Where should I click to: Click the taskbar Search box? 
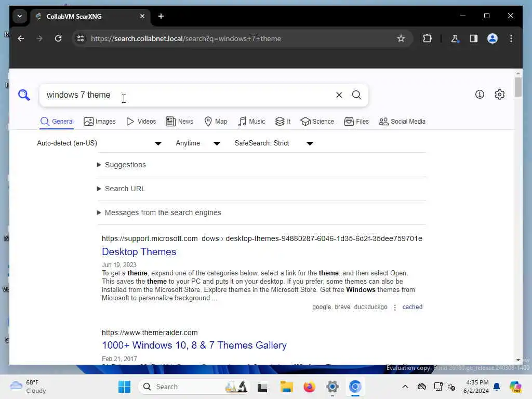click(193, 387)
